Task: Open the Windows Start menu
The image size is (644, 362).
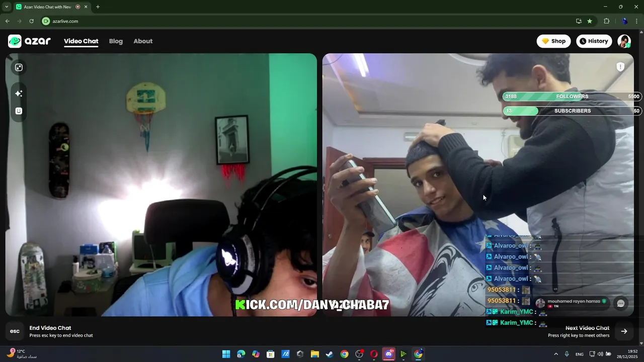Action: click(x=226, y=354)
